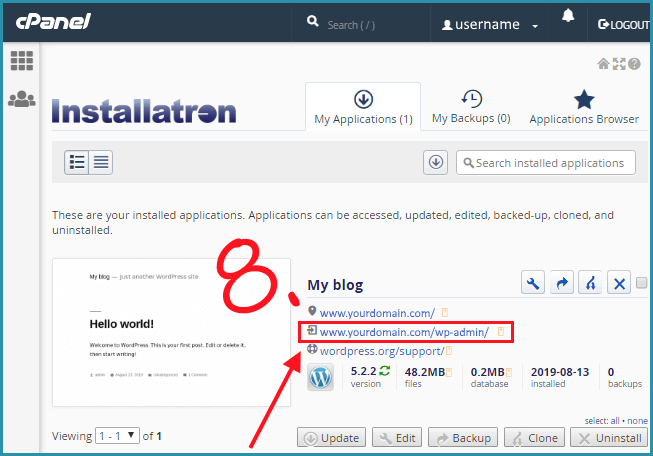Open the wordpress.org/support/ link

pyautogui.click(x=382, y=351)
